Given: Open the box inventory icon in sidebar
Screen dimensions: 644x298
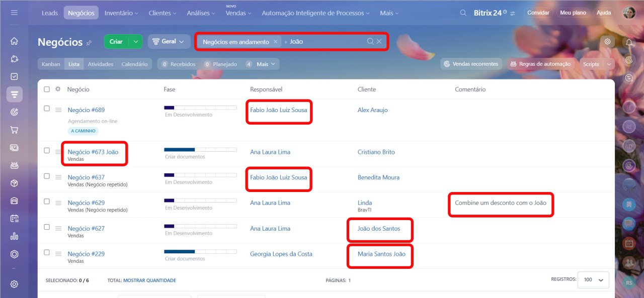Looking at the screenshot, I should tap(14, 183).
